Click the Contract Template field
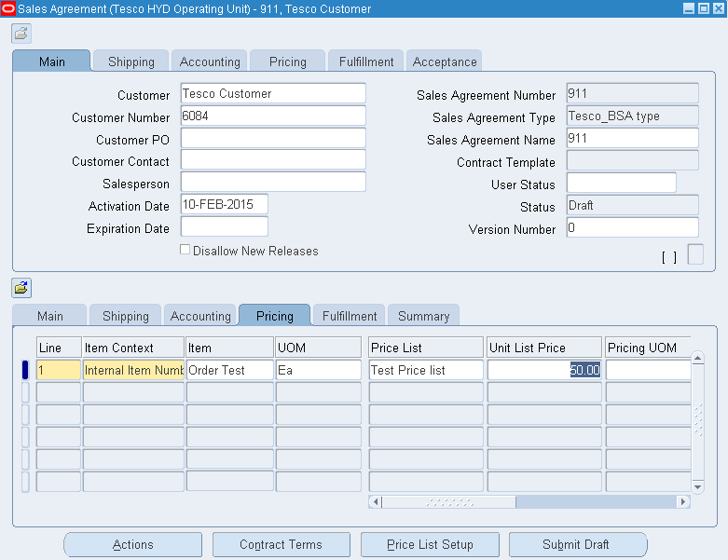The image size is (728, 560). click(632, 160)
